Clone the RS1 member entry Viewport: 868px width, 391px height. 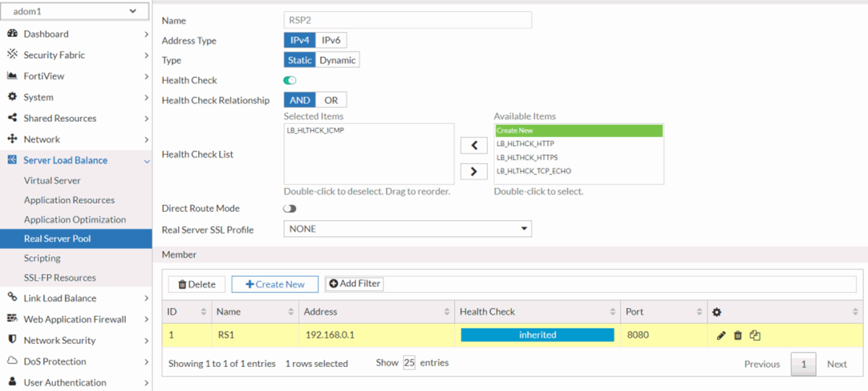click(x=755, y=335)
